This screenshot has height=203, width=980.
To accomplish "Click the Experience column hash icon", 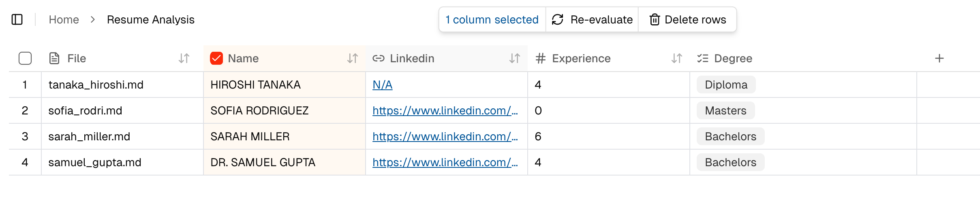I will 540,59.
